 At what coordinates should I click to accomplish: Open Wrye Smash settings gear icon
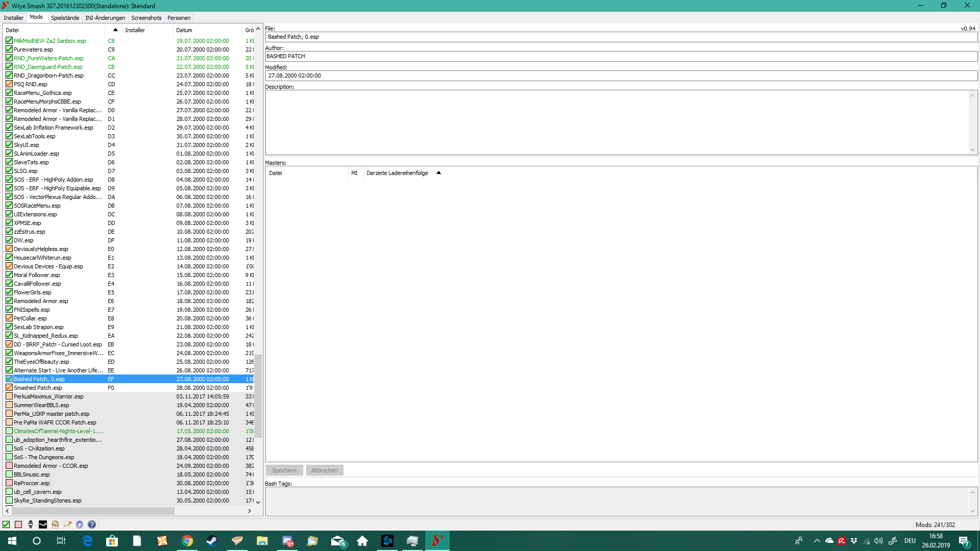[80, 524]
